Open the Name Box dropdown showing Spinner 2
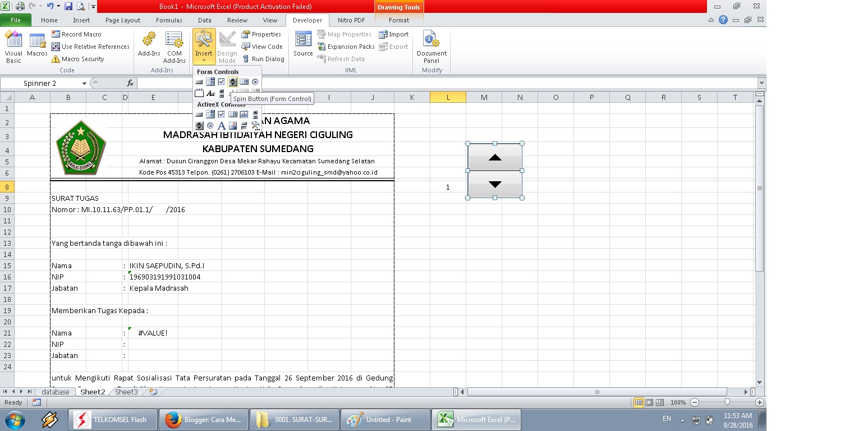Screen dimensions: 868x431 click(x=83, y=82)
